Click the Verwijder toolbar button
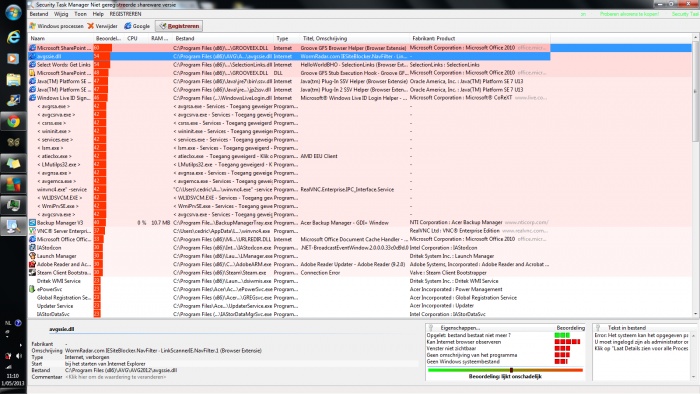Screen dimensions: 700x394 tap(102, 26)
